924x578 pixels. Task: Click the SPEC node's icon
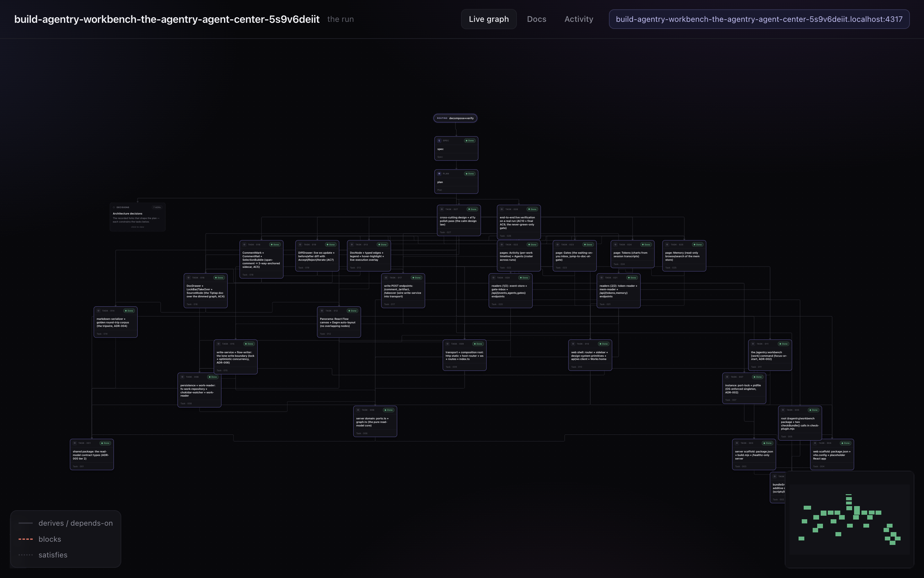(x=439, y=140)
